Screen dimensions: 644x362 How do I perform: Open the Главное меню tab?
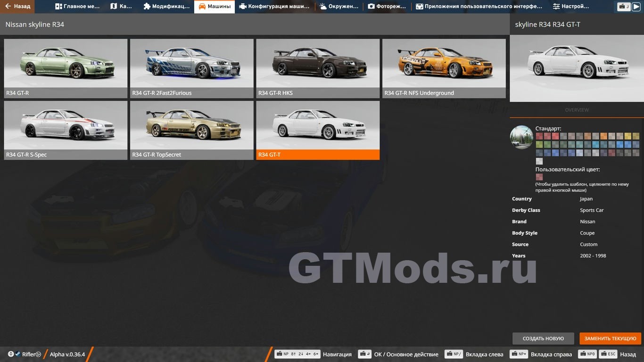tap(77, 7)
